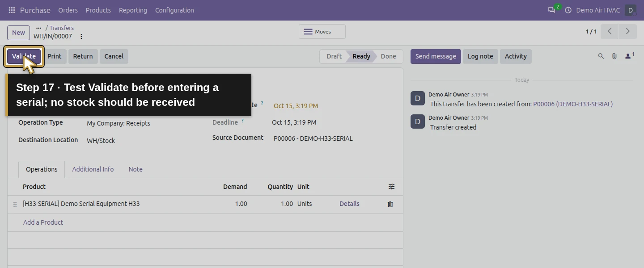Click Send message in chatter
Viewport: 644px width, 268px height.
pos(436,56)
